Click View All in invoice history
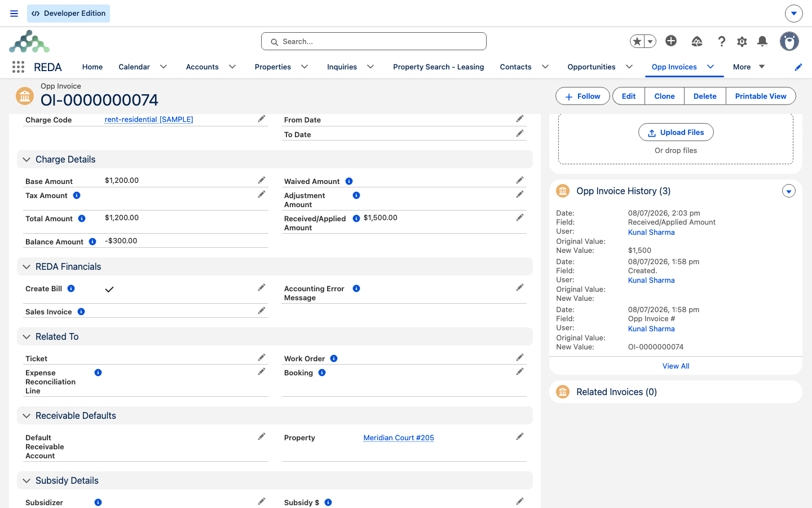Viewport: 812px width, 508px height. 676,366
